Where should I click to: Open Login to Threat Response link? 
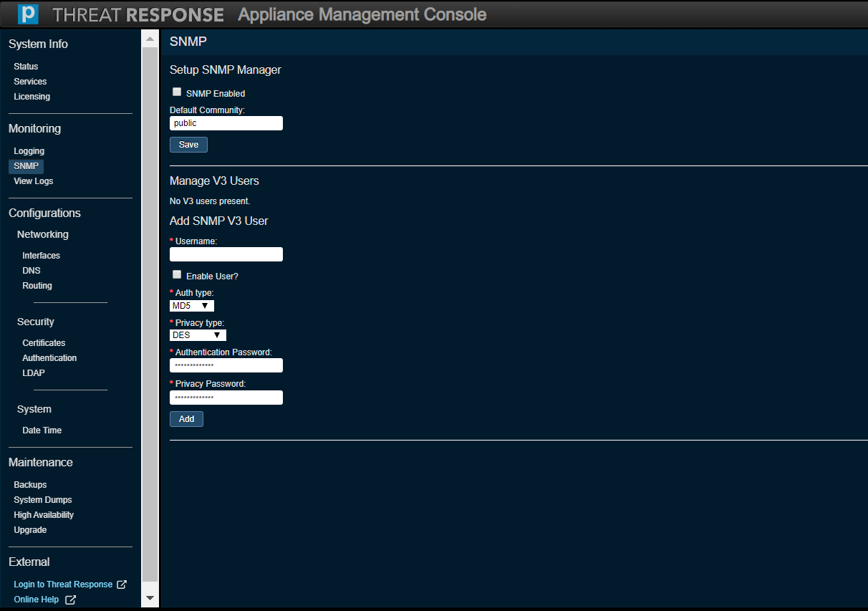click(x=63, y=584)
